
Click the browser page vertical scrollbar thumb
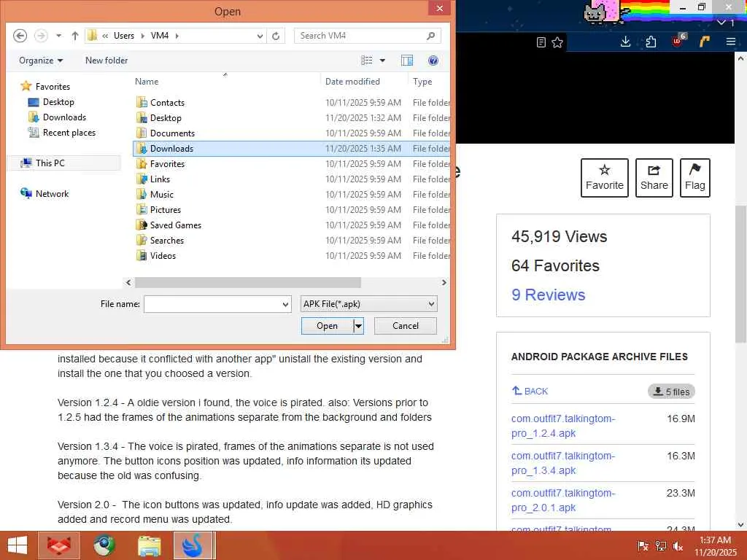740,274
